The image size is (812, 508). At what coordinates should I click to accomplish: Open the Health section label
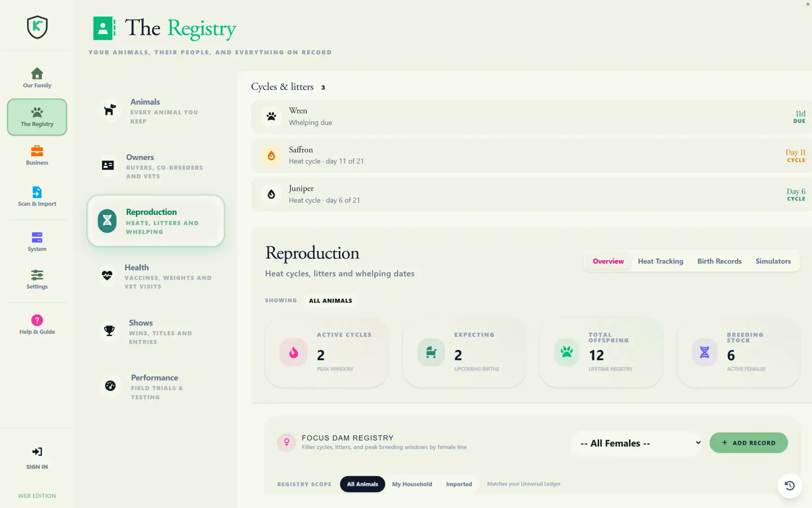(x=137, y=268)
